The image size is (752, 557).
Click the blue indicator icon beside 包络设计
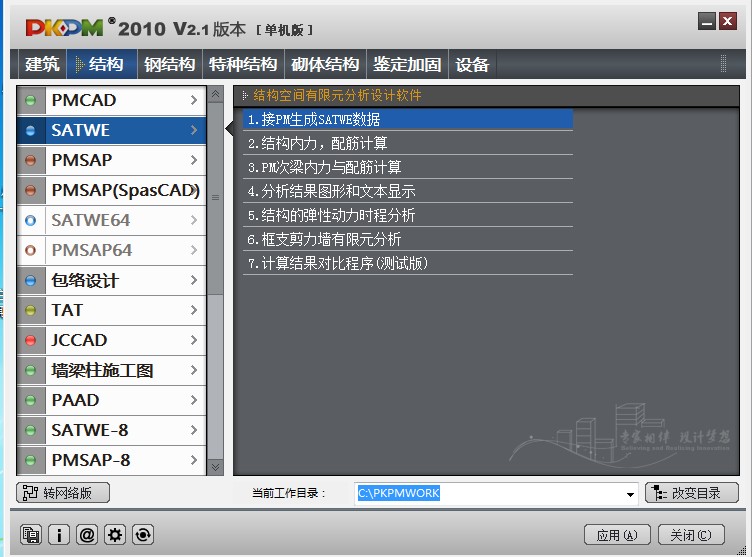click(31, 280)
